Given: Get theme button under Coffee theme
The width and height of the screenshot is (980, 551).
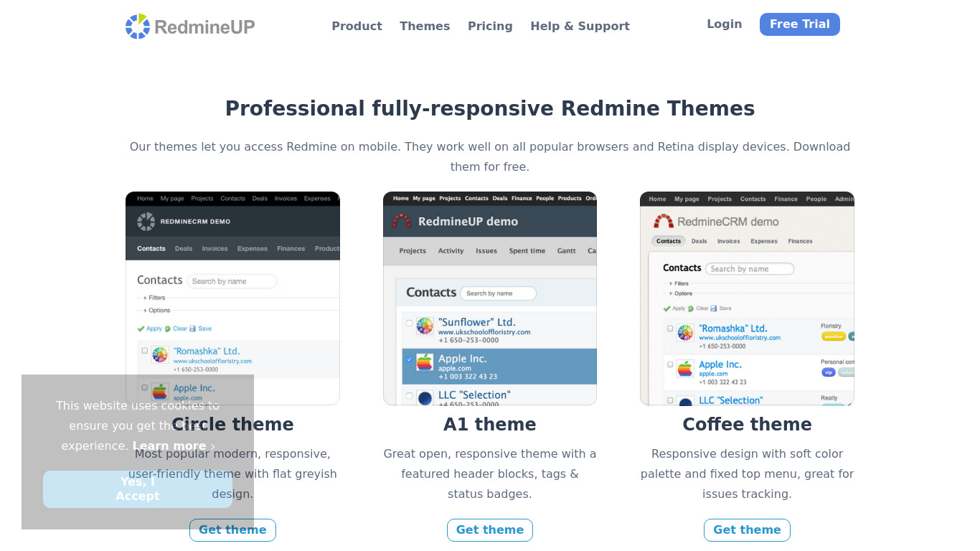Looking at the screenshot, I should [747, 530].
